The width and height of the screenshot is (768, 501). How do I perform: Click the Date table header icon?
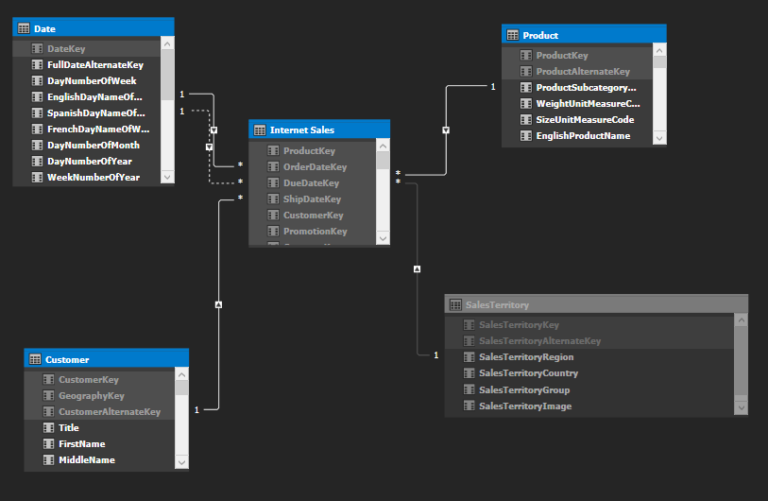click(24, 29)
